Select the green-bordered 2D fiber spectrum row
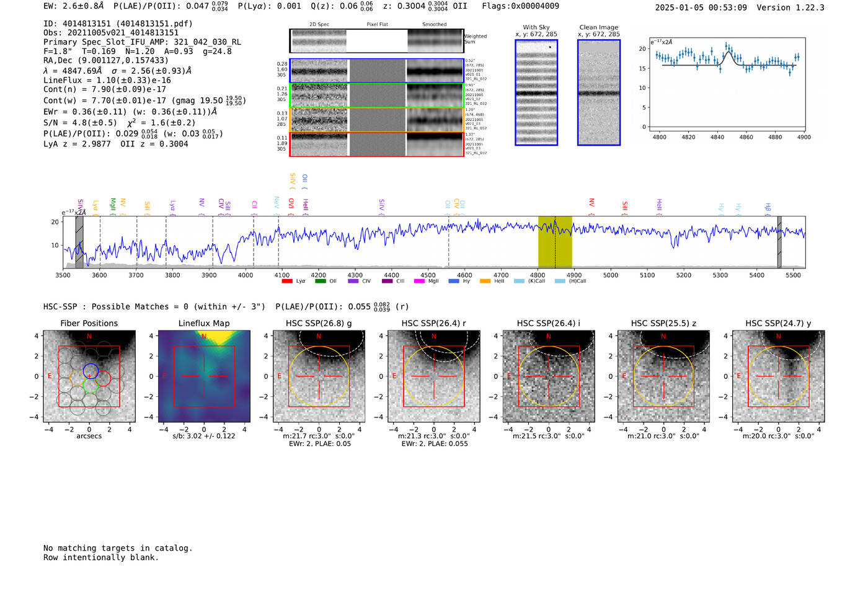868x591 pixels. (x=377, y=96)
